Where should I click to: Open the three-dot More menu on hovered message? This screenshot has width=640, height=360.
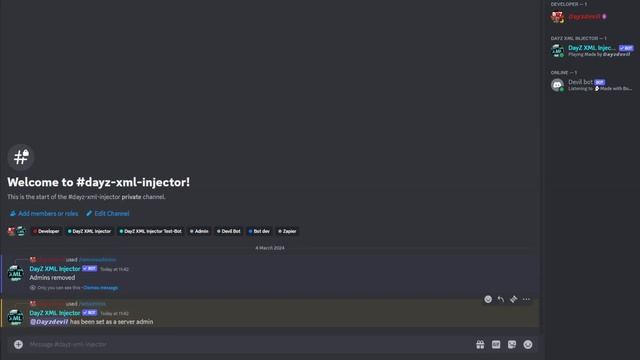click(x=527, y=299)
